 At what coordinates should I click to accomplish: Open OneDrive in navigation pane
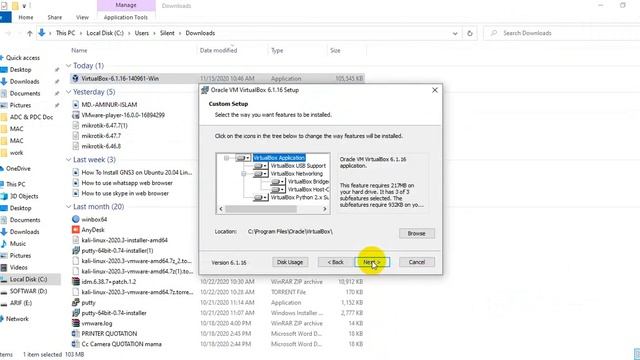(18, 169)
